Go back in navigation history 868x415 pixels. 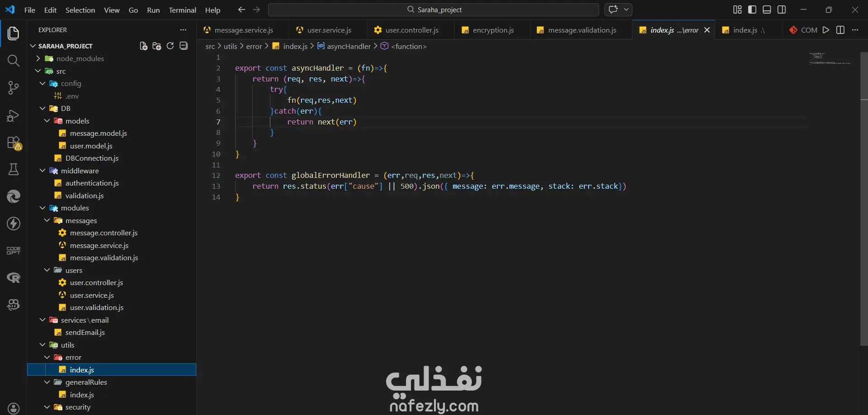pyautogui.click(x=241, y=10)
